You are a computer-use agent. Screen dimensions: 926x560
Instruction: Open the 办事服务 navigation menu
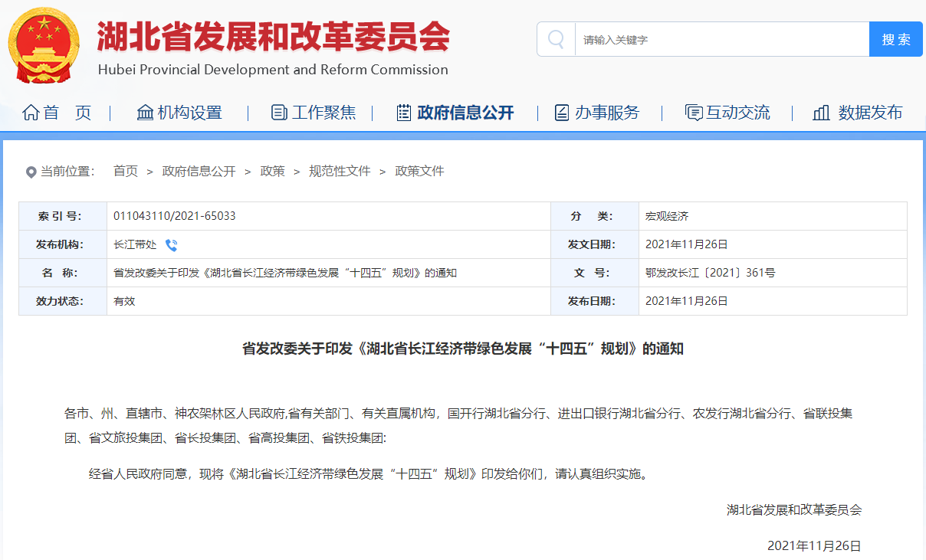point(607,113)
